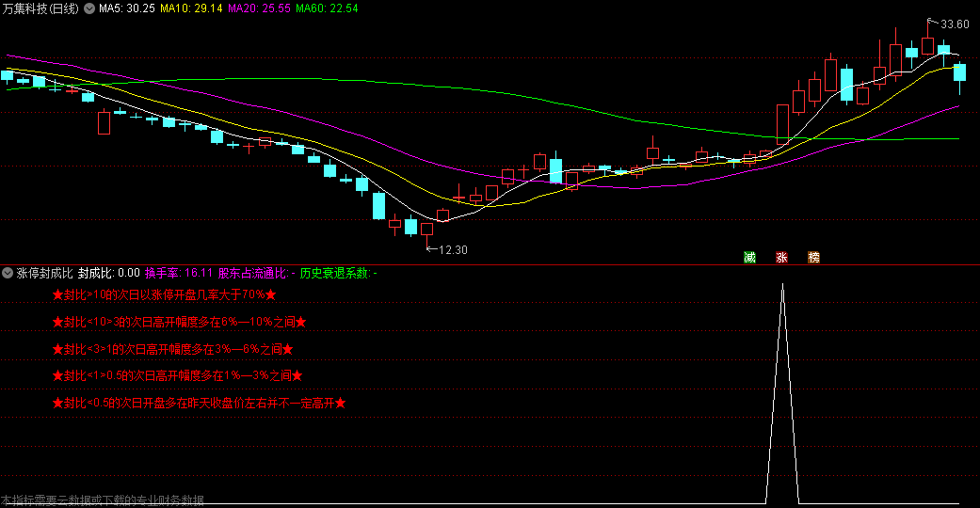
Task: Click the 12.30 low price annotation
Action: [x=453, y=250]
